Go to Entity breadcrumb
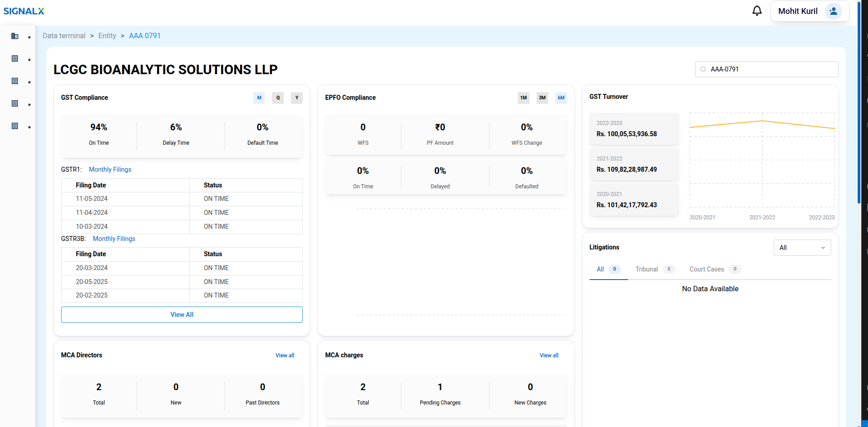 coord(107,36)
